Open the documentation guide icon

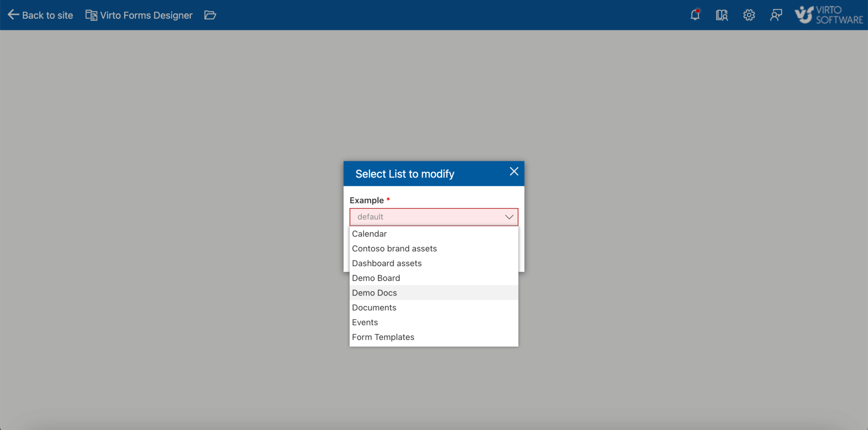(721, 15)
